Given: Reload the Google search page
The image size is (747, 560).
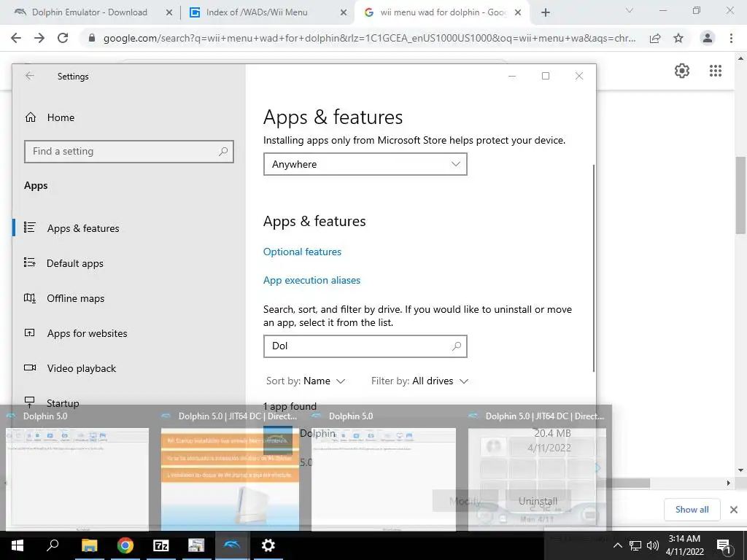Looking at the screenshot, I should coord(63,38).
